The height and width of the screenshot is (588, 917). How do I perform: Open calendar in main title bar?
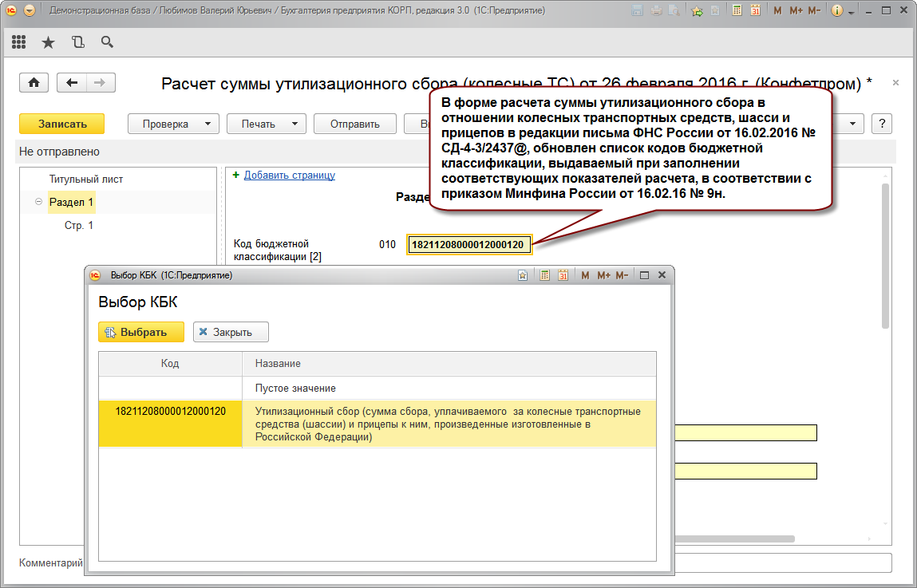click(x=755, y=11)
